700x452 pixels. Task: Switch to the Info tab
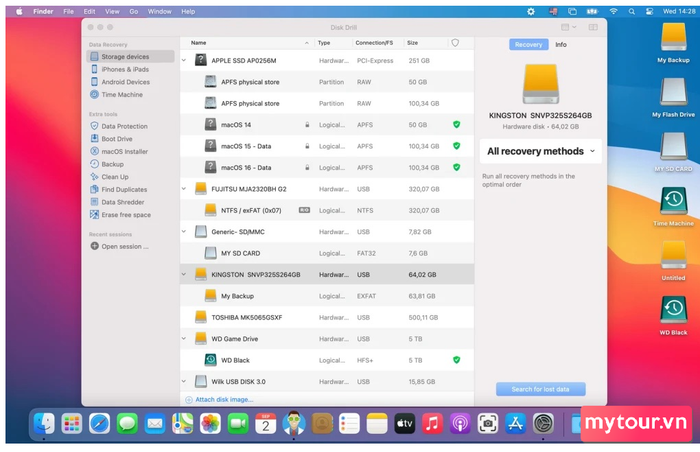561,45
